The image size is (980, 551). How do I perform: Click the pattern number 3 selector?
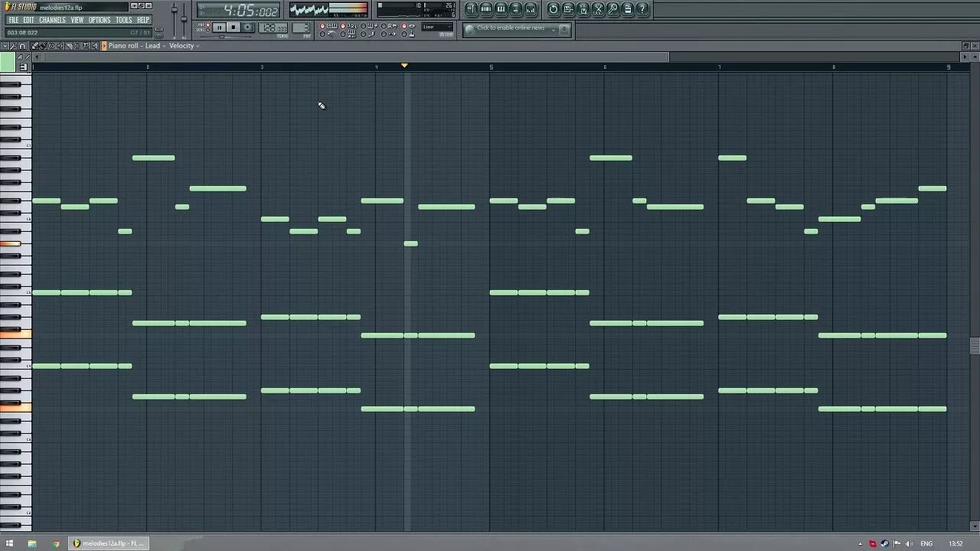[300, 28]
